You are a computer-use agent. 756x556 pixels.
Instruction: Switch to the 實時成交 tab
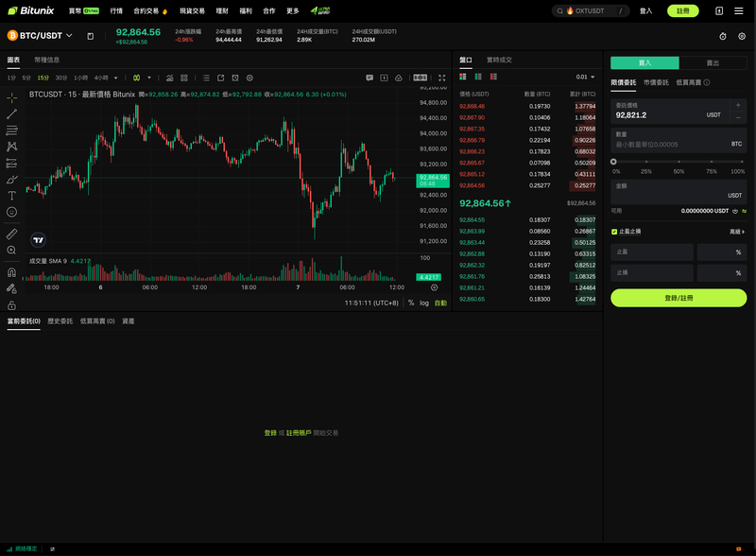[499, 60]
